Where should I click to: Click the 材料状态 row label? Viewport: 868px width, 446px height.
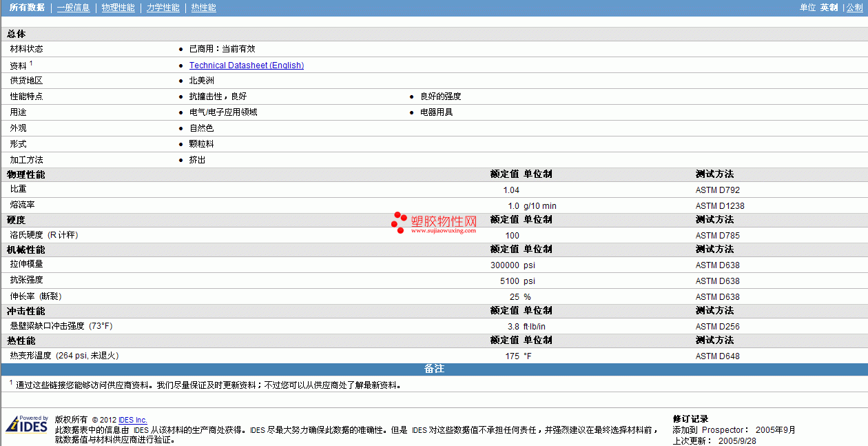click(x=26, y=49)
